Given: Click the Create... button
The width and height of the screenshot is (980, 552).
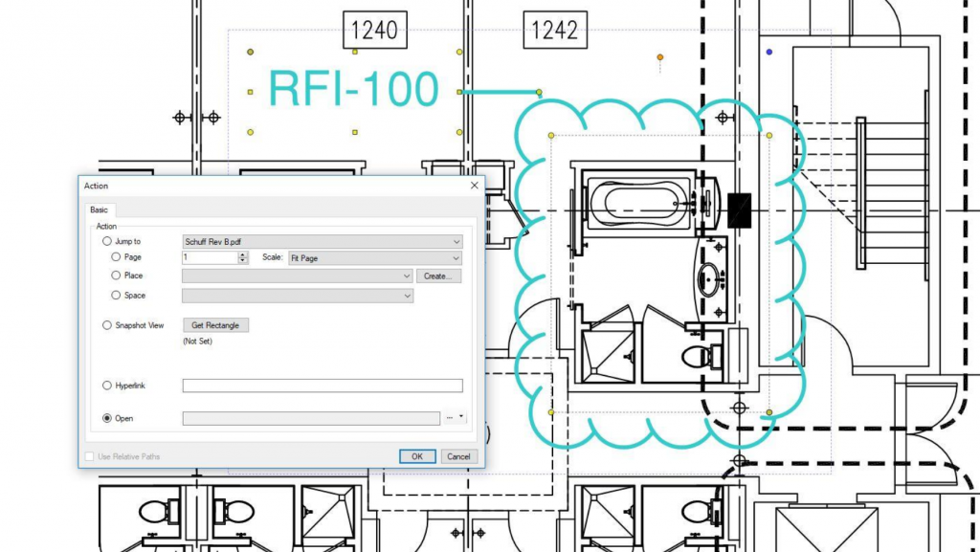Looking at the screenshot, I should coord(438,276).
